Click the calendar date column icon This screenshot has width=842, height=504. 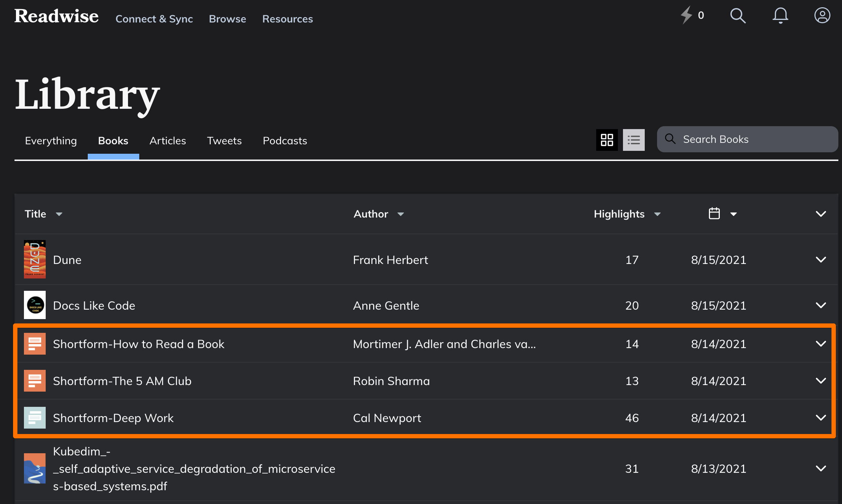pos(714,214)
